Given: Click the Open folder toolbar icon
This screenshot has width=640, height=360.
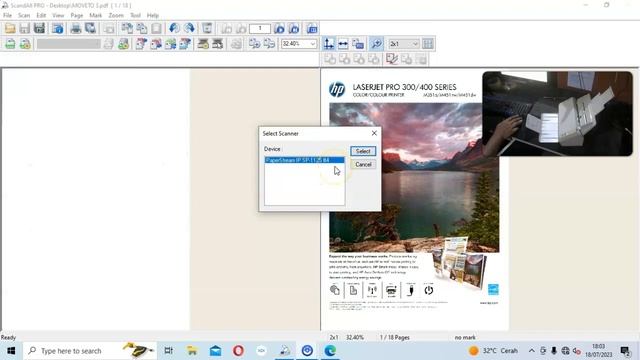Looking at the screenshot, I should pyautogui.click(x=10, y=28).
